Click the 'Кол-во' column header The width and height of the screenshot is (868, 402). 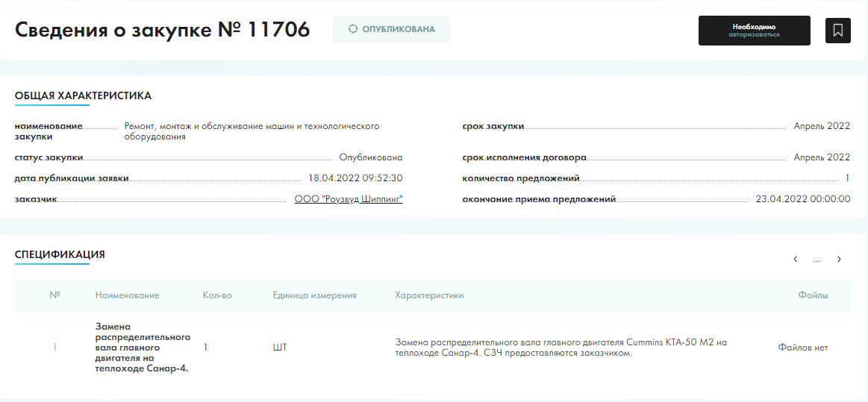[217, 295]
